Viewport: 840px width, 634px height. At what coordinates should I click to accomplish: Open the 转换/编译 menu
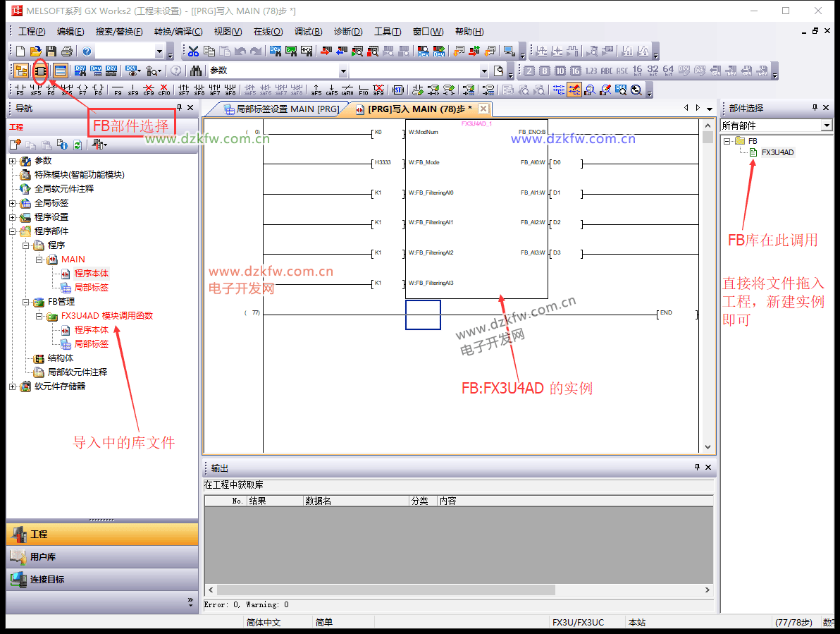[178, 32]
